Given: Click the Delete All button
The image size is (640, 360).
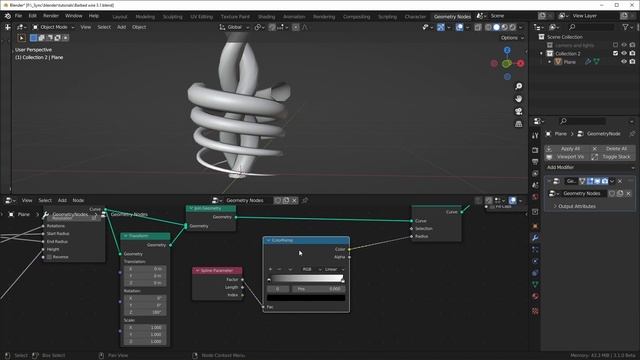Looking at the screenshot, I should click(x=613, y=149).
